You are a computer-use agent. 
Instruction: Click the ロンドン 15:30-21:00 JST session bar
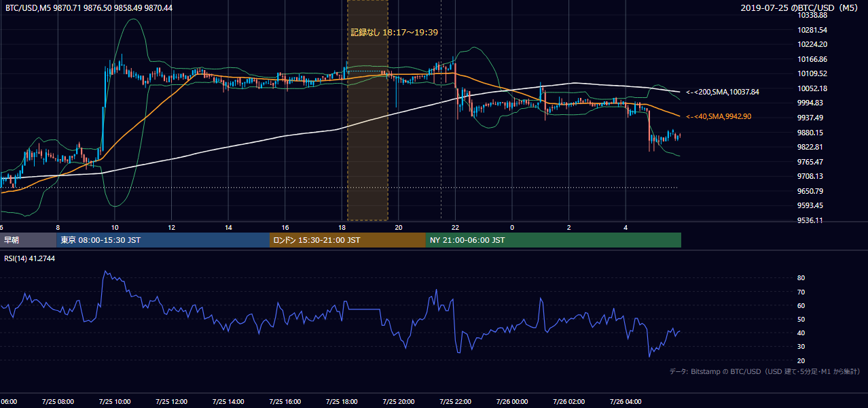pyautogui.click(x=348, y=240)
